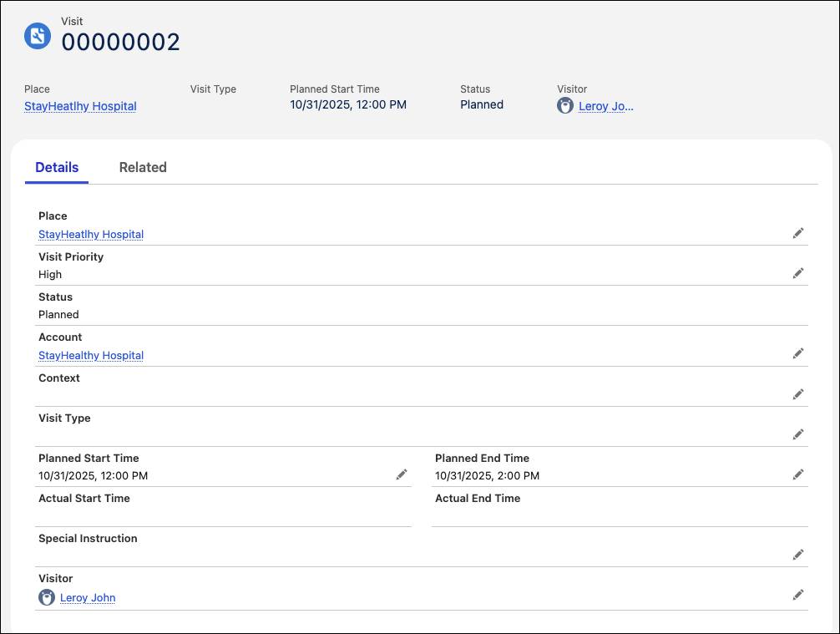Click the edit pencil for Visit Priority

tap(798, 273)
